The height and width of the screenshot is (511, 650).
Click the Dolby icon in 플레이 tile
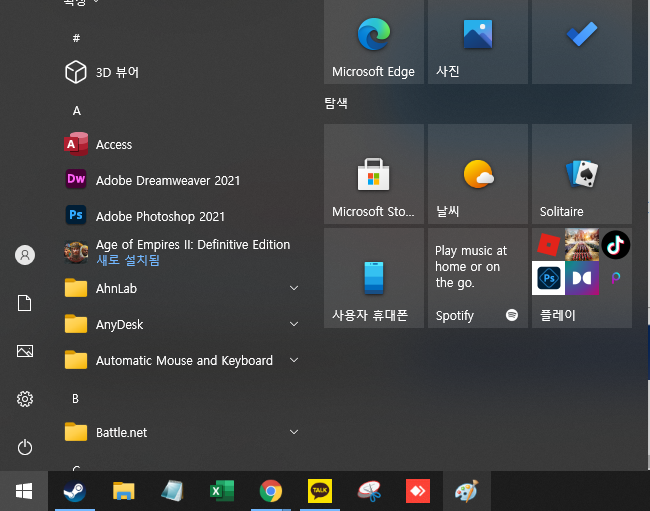(x=582, y=278)
